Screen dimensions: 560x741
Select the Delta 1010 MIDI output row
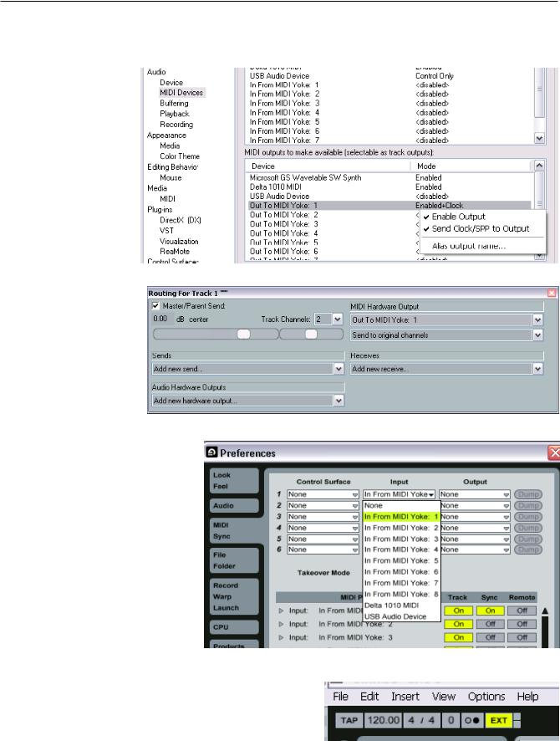(389, 187)
